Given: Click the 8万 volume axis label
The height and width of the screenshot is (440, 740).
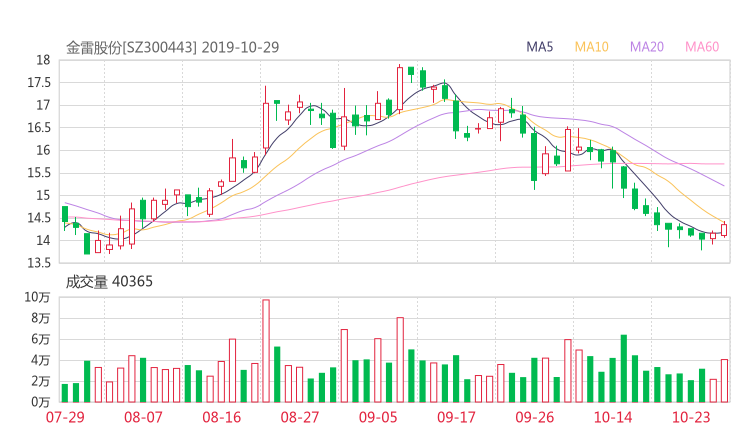Looking at the screenshot, I should (x=41, y=318).
